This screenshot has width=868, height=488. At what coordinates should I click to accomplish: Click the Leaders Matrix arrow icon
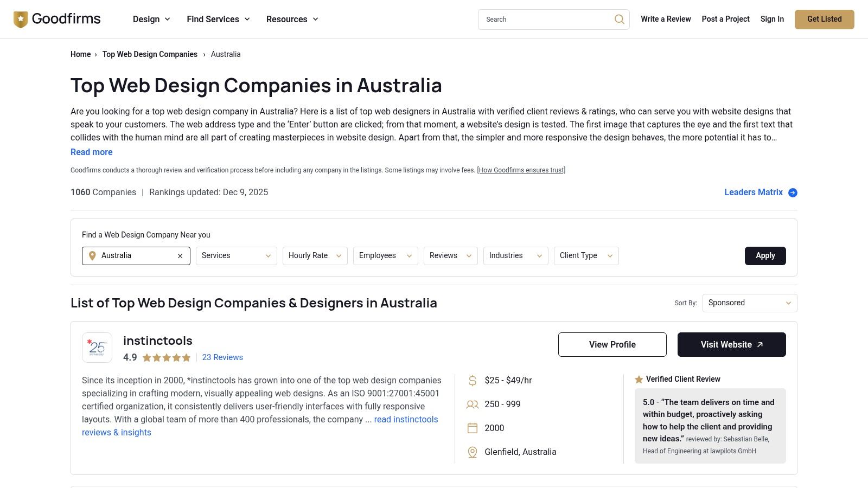(x=793, y=192)
